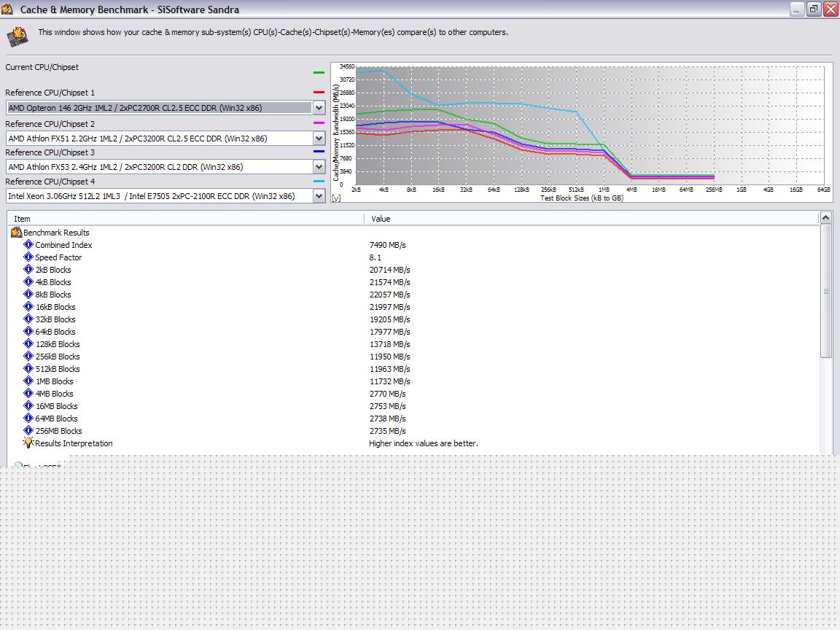
Task: Click the 2735 MB/s value
Action: [387, 431]
